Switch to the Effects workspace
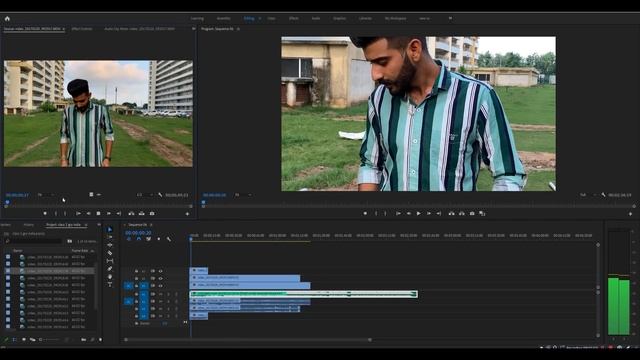This screenshot has height=360, width=640. [x=294, y=18]
